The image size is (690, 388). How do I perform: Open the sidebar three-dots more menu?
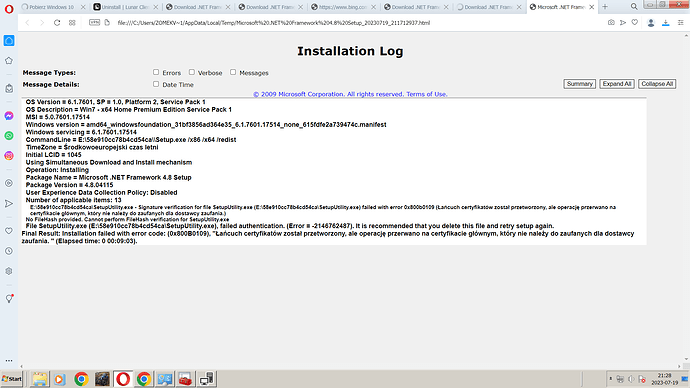[x=9, y=360]
